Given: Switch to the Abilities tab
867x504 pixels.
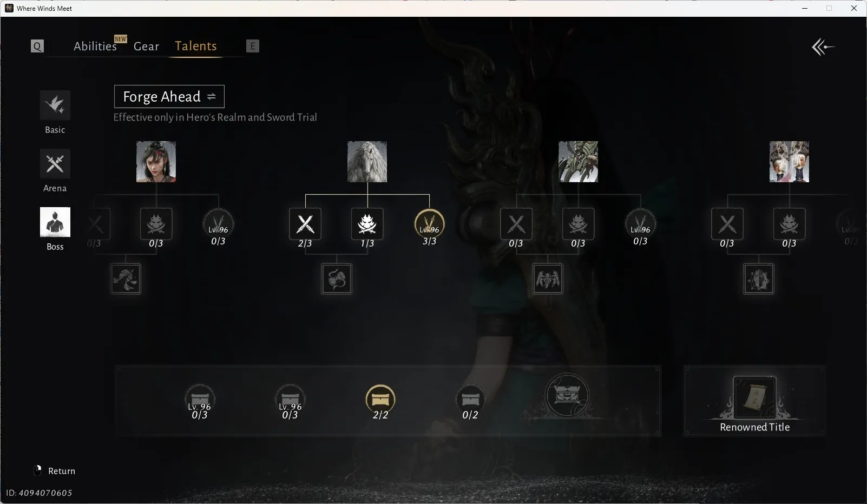Looking at the screenshot, I should tap(95, 46).
